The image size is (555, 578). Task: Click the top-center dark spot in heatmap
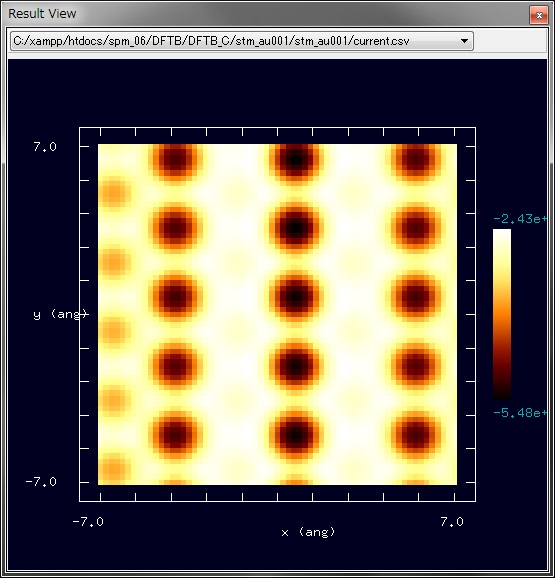[296, 159]
